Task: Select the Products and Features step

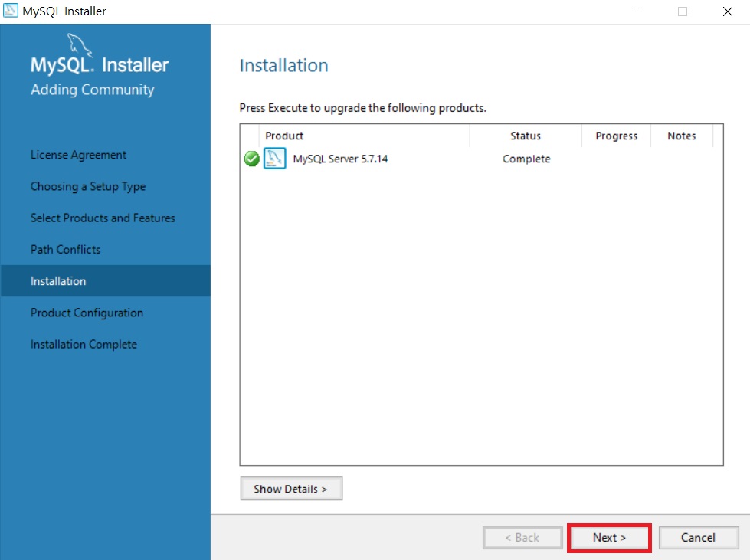Action: 103,218
